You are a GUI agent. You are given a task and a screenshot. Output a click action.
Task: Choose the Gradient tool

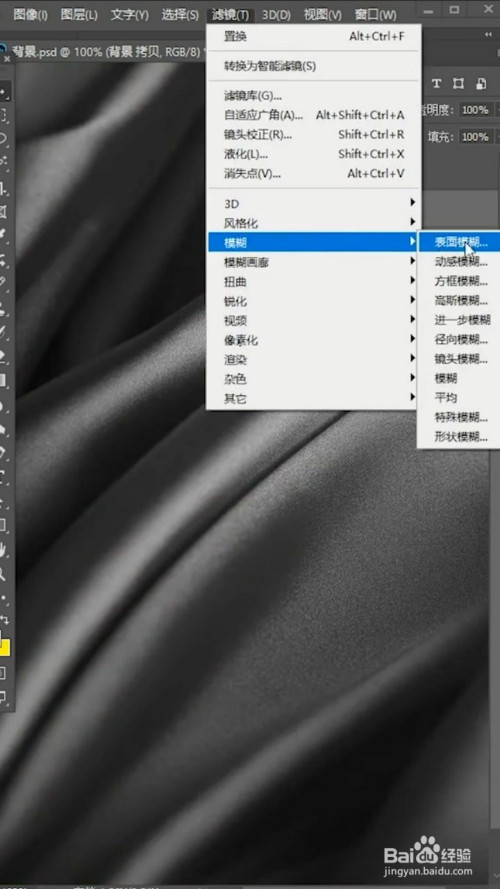pos(3,380)
